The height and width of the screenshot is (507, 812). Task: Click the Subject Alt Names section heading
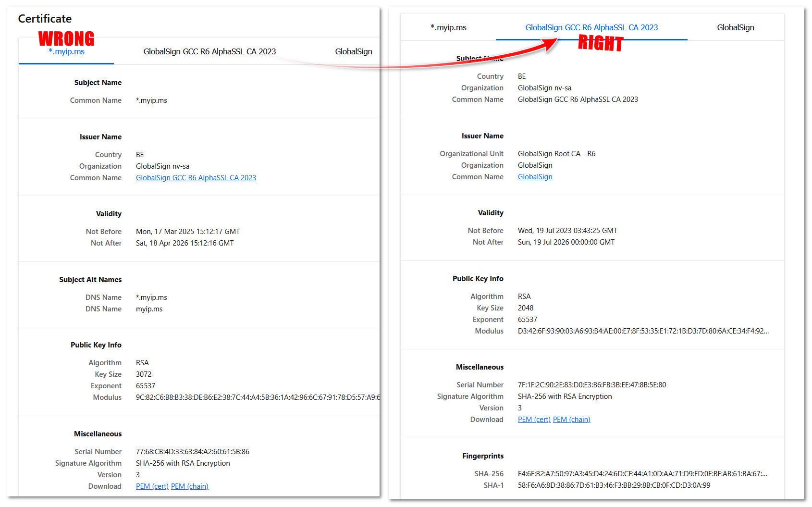pos(90,280)
